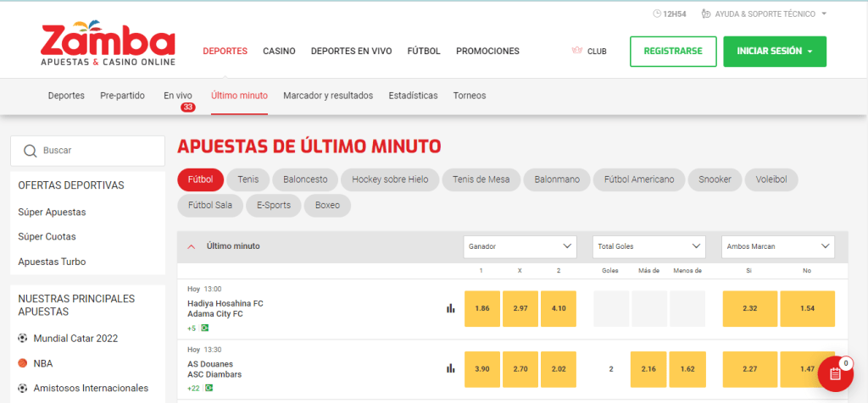
Task: Click the magnifier icon in the search box
Action: click(31, 151)
